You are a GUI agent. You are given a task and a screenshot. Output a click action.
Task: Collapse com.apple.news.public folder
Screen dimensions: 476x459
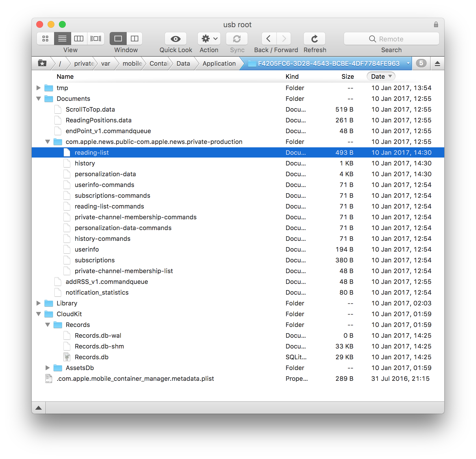[x=48, y=142]
